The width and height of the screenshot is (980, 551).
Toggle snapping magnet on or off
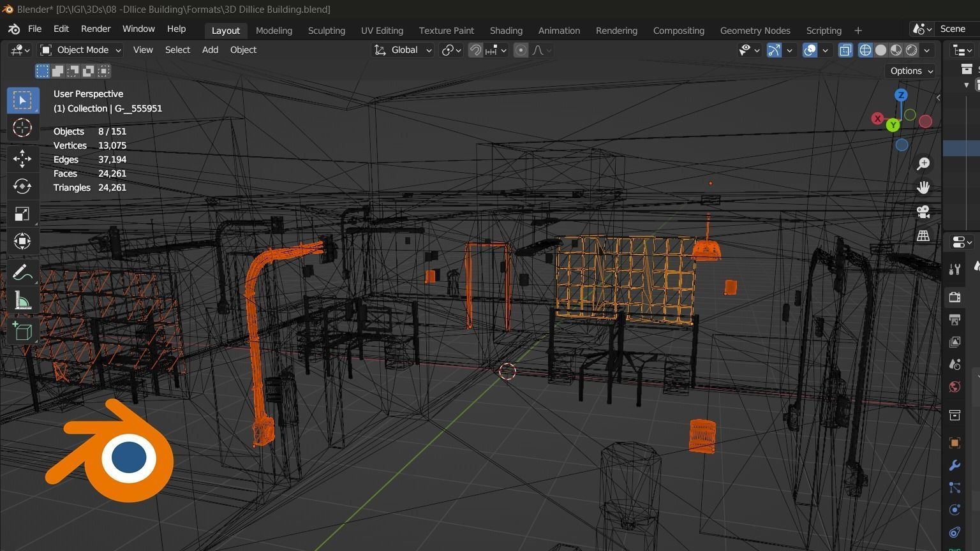pos(475,50)
